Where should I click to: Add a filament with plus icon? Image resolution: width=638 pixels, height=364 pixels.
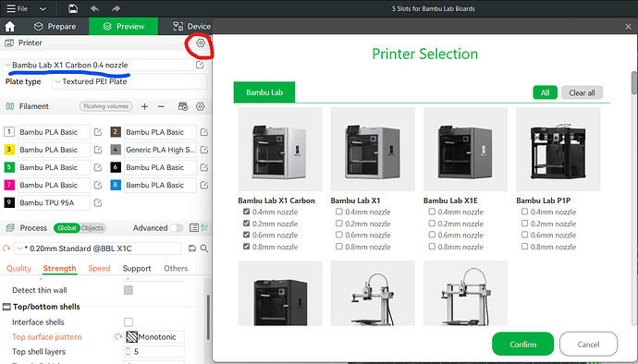[x=144, y=106]
